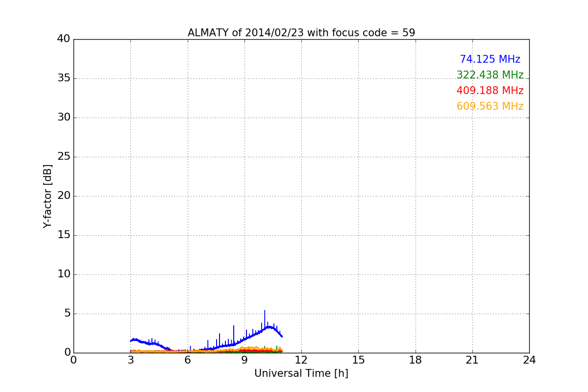Screen dimensions: 588x392
Task: Click x-axis tick label 6
Action: [188, 360]
